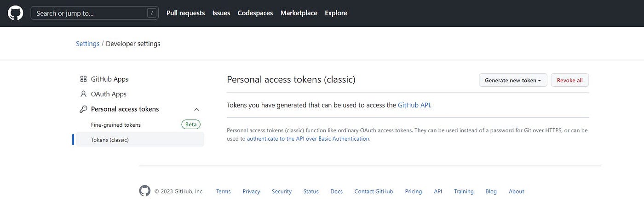Open the GitHub API link
Image resolution: width=644 pixels, height=207 pixels.
pyautogui.click(x=414, y=105)
